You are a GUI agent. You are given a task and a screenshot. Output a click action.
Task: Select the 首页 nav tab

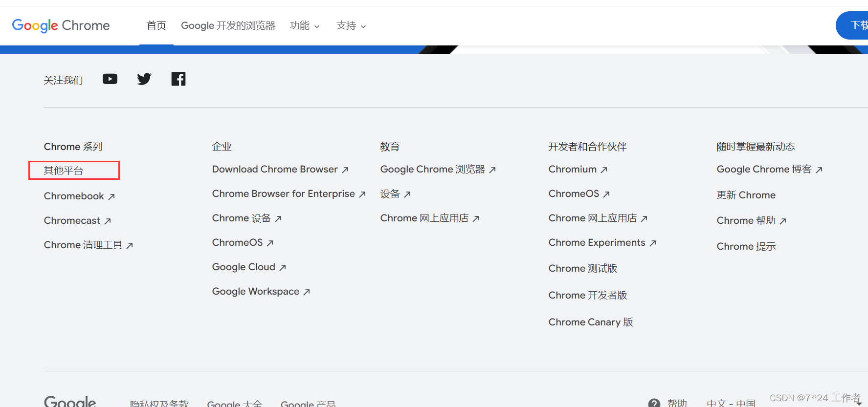point(156,25)
